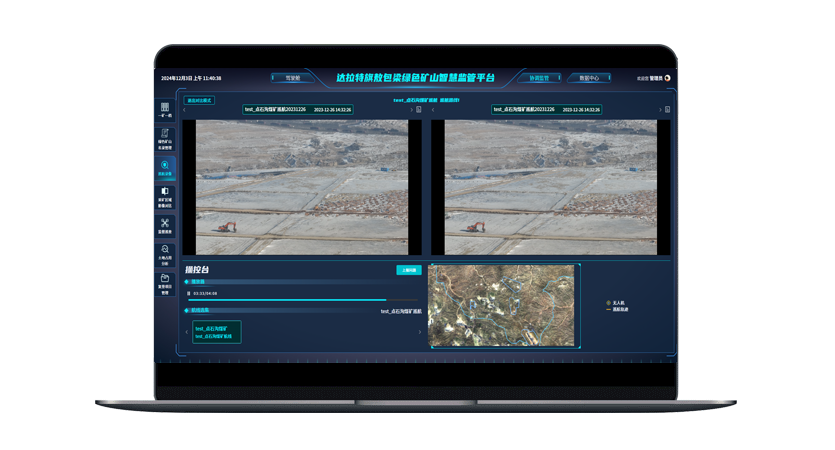
Task: Click the user avatar icon at top right
Action: pyautogui.click(x=667, y=78)
